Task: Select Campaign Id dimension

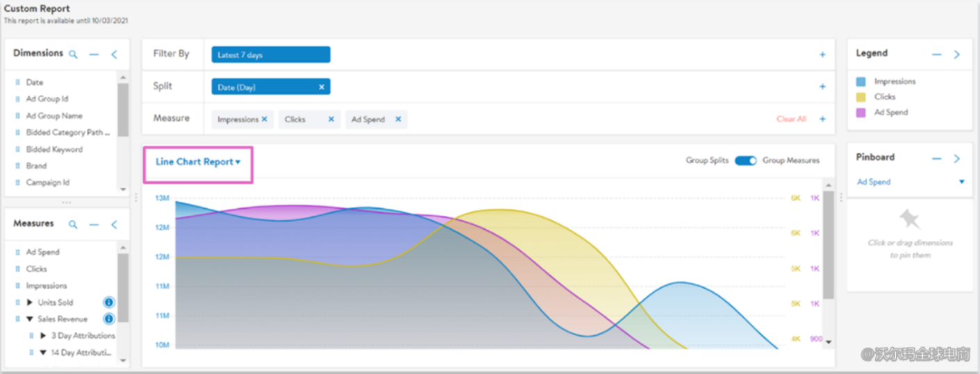Action: [x=48, y=182]
